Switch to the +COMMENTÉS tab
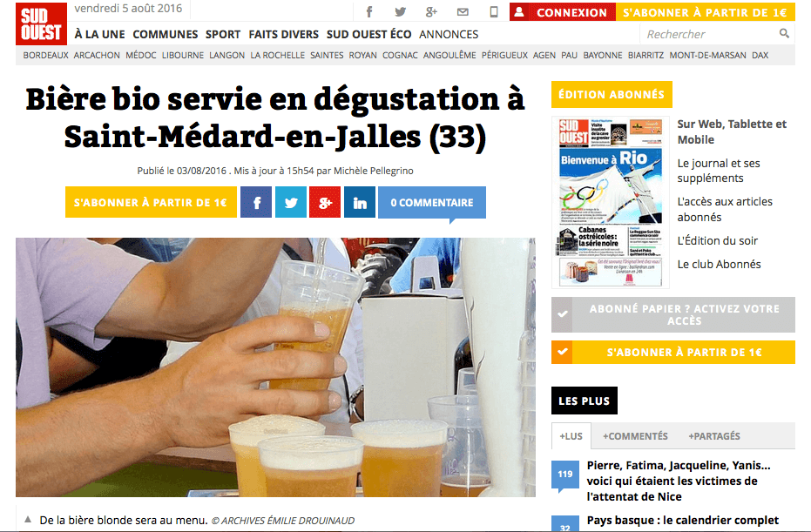The height and width of the screenshot is (532, 811). 635,436
